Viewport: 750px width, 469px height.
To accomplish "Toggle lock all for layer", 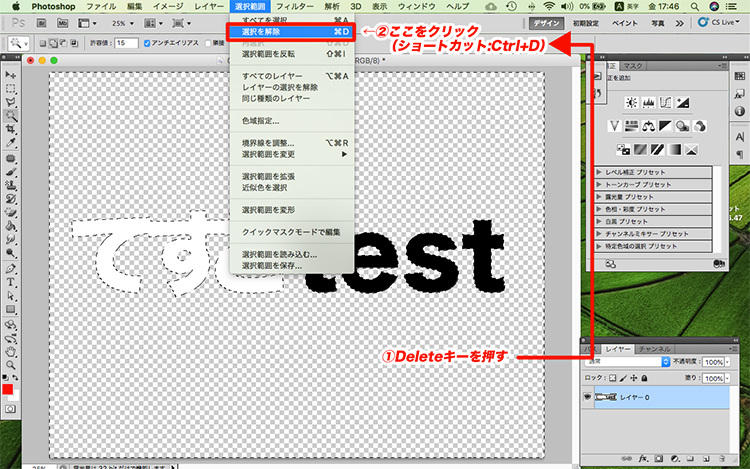I will click(644, 378).
